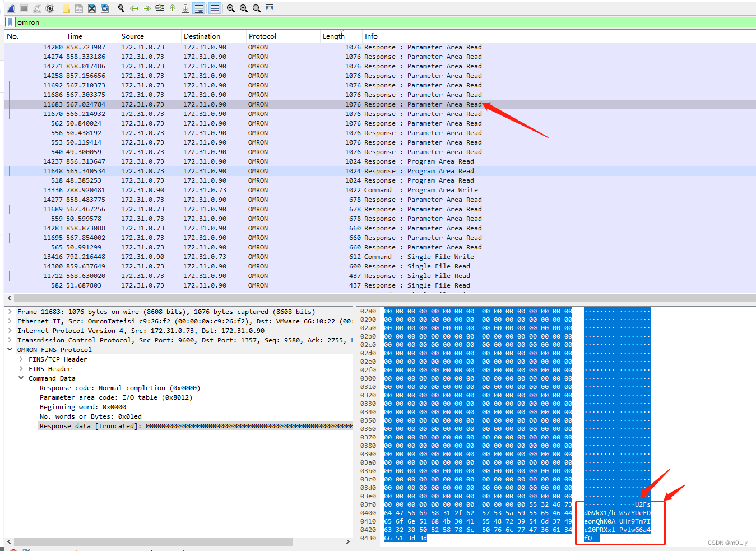Select Response data [truncated] line
The height and width of the screenshot is (551, 756).
pyautogui.click(x=196, y=426)
